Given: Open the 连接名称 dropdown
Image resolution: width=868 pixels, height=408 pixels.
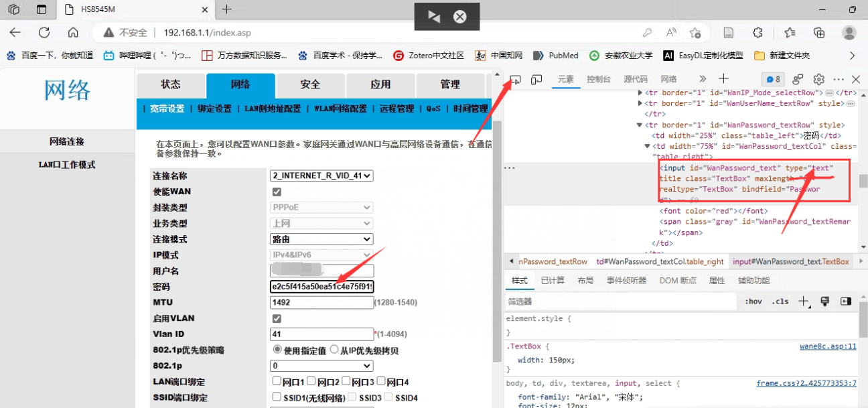Looking at the screenshot, I should 321,176.
